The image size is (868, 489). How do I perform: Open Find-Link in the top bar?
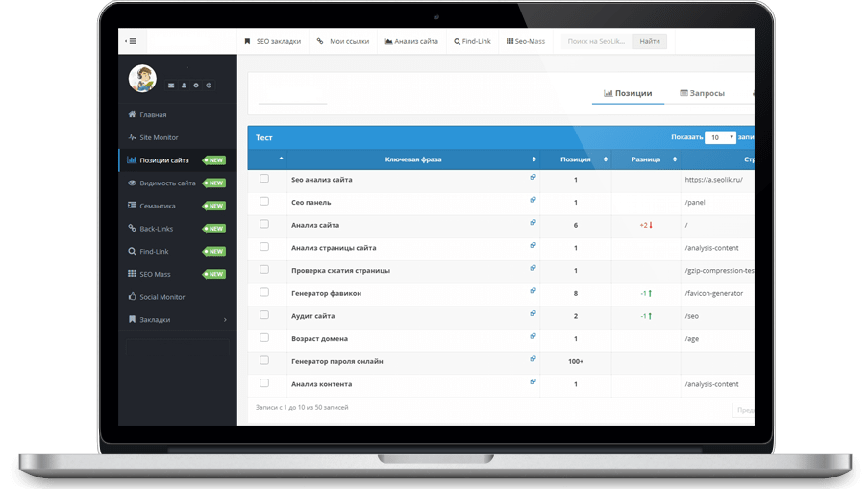[x=472, y=41]
